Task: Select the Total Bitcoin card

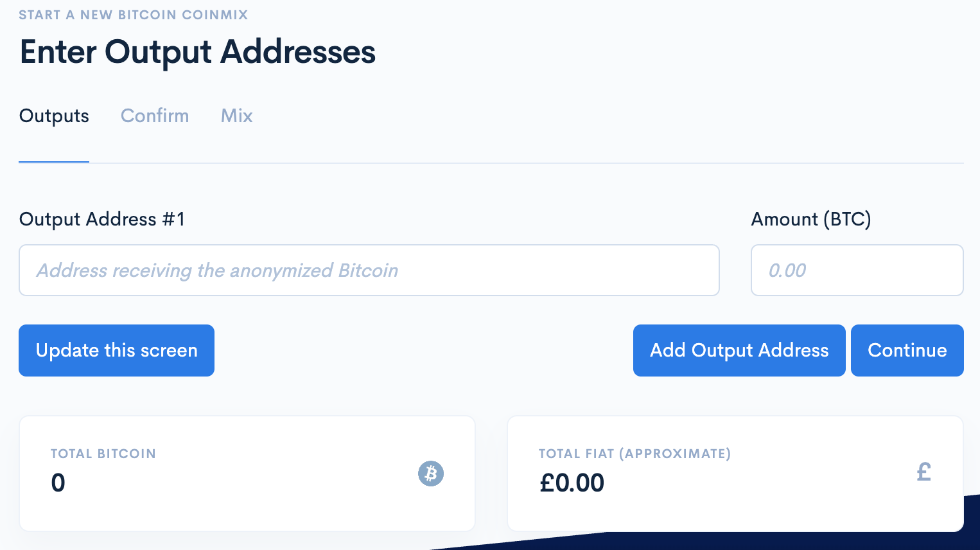Action: pos(247,473)
